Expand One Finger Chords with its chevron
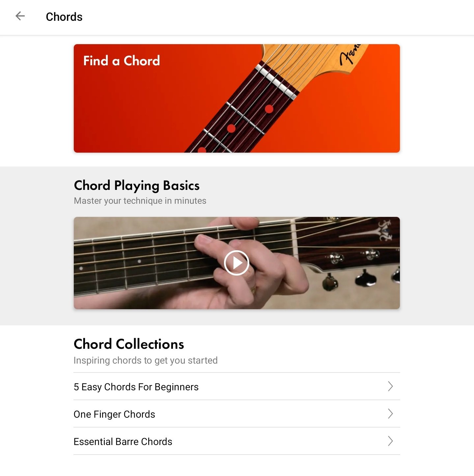474x476 pixels. pyautogui.click(x=390, y=414)
